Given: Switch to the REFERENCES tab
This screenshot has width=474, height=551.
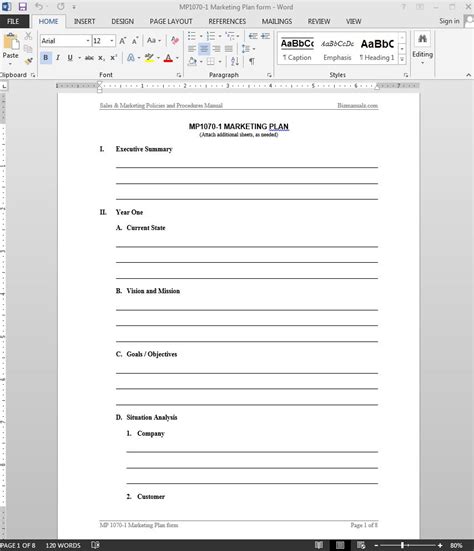Looking at the screenshot, I should [x=227, y=21].
